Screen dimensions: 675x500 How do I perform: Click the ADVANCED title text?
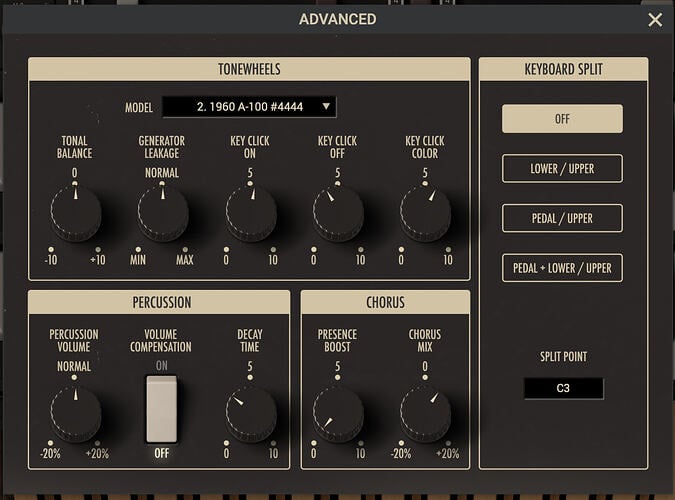click(338, 19)
